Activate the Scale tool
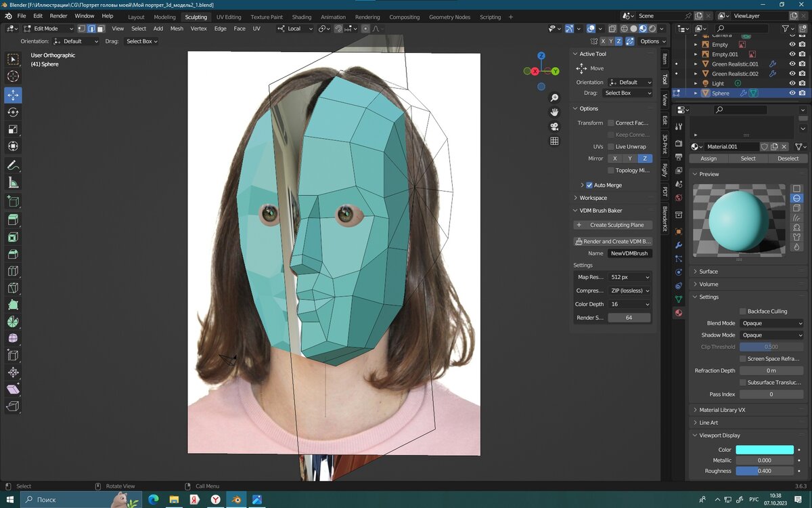The height and width of the screenshot is (508, 812). click(x=13, y=129)
